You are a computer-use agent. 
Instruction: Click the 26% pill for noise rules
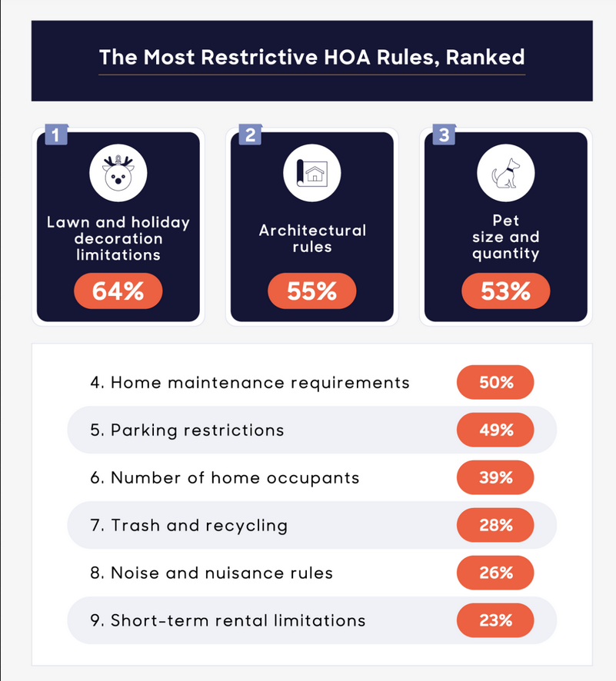pyautogui.click(x=495, y=573)
